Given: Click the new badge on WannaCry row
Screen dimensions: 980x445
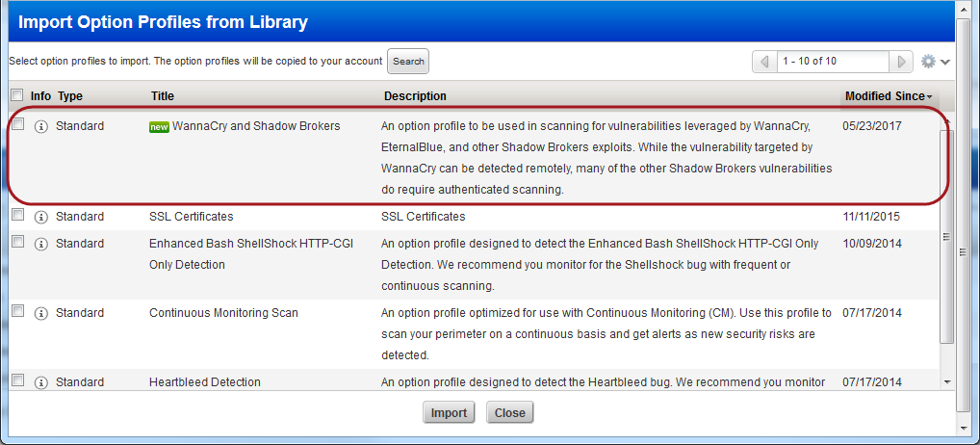Looking at the screenshot, I should (160, 127).
